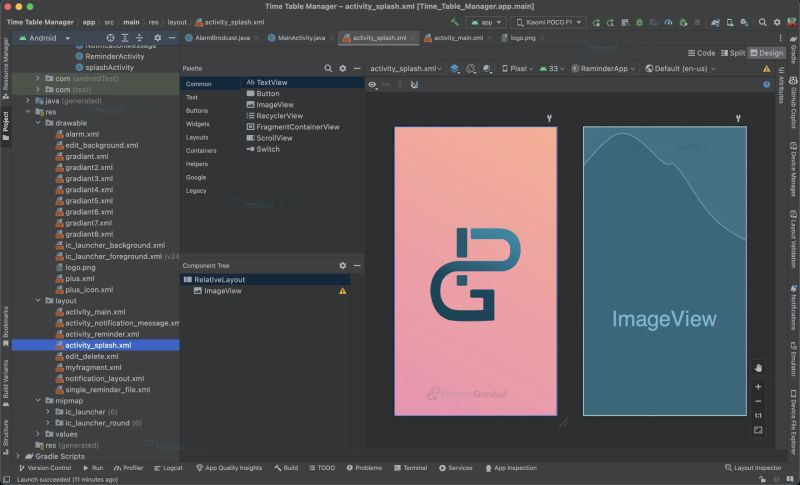Click the select opened file target icon

110,38
